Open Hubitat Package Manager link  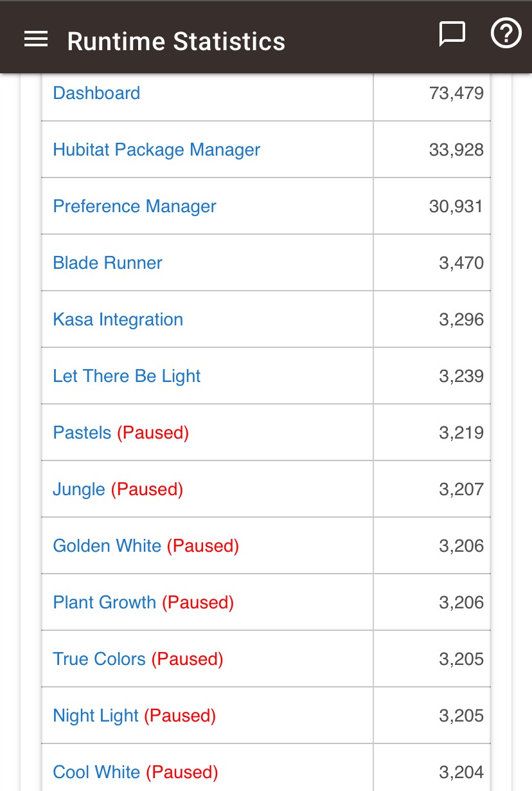[157, 150]
